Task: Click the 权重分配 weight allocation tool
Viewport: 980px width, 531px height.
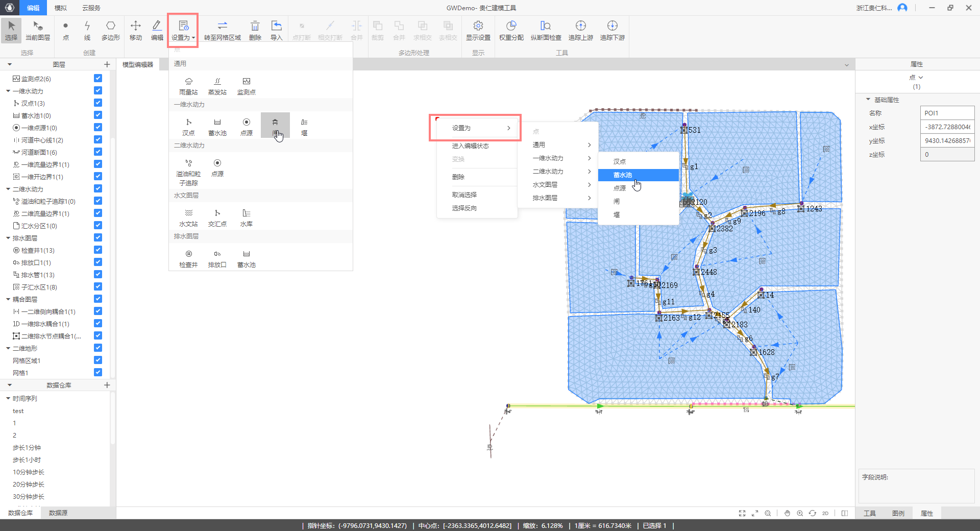Action: click(x=511, y=30)
